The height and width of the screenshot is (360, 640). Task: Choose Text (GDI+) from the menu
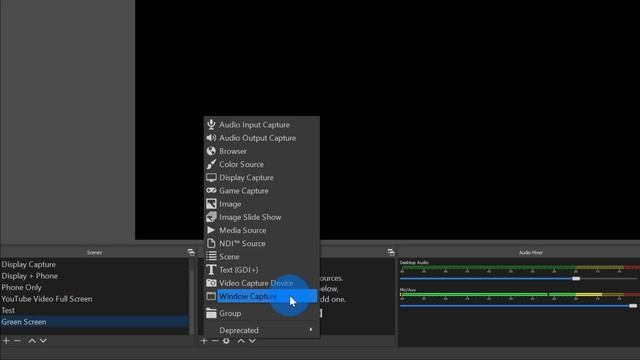(262, 270)
